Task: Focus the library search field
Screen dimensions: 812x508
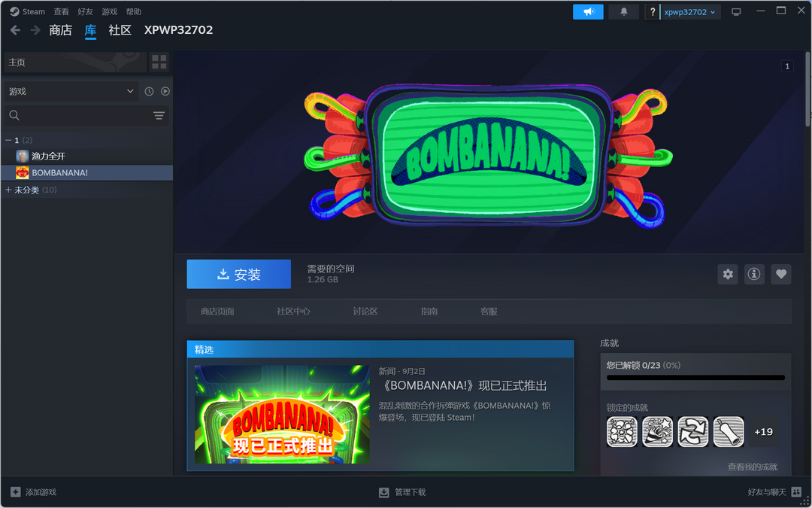Action: point(77,116)
